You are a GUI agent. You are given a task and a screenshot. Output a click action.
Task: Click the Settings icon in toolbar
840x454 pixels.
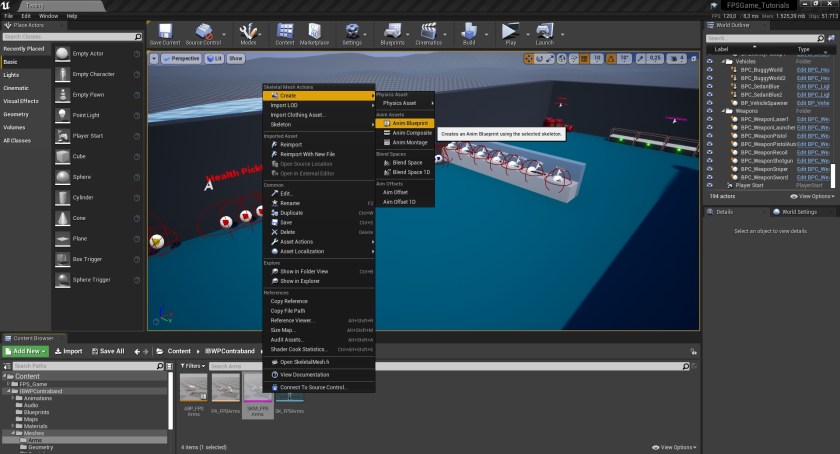pyautogui.click(x=352, y=32)
